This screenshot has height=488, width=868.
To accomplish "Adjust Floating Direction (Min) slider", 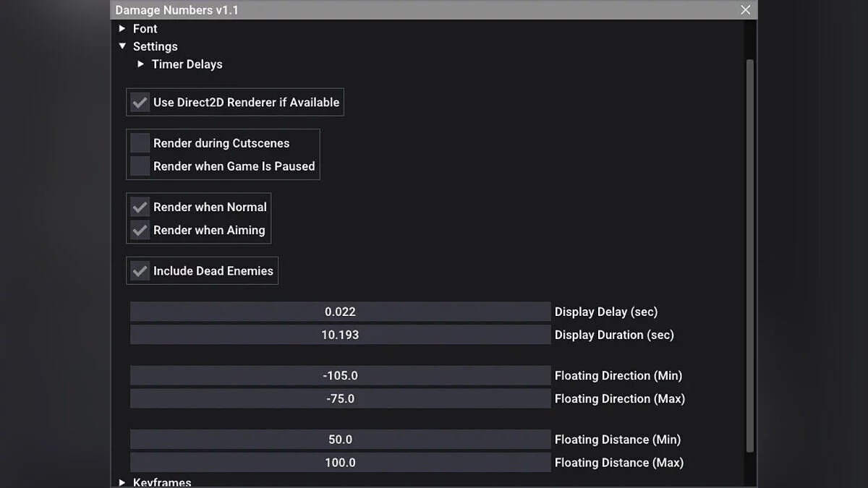I will (x=340, y=376).
